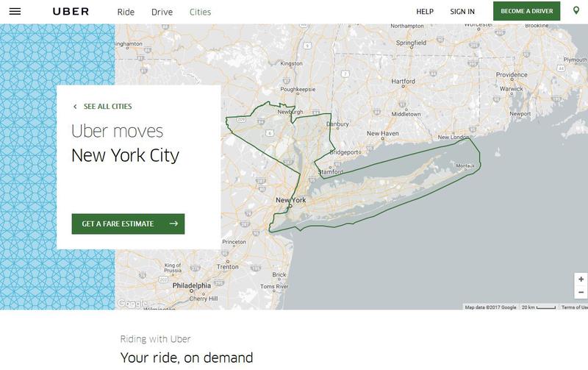Click the Uber logo

point(71,12)
